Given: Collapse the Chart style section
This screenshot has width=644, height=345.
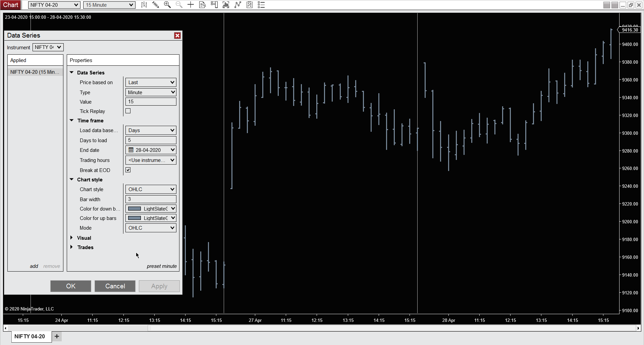Looking at the screenshot, I should 71,179.
